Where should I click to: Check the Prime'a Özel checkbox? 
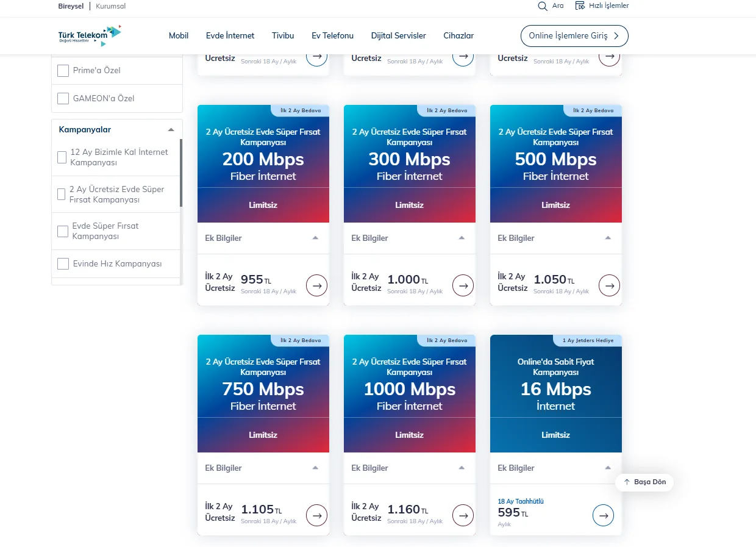[x=63, y=71]
